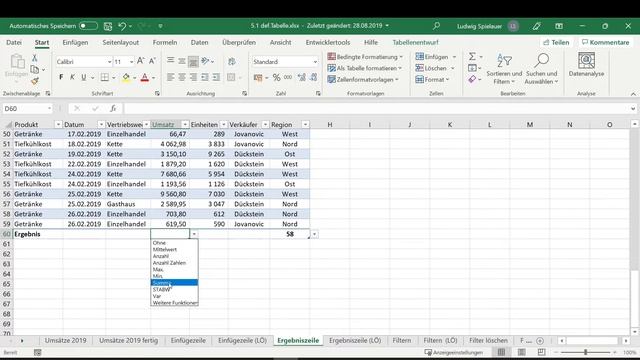Open the font name Calibri dropdown
The width and height of the screenshot is (640, 360).
click(109, 62)
